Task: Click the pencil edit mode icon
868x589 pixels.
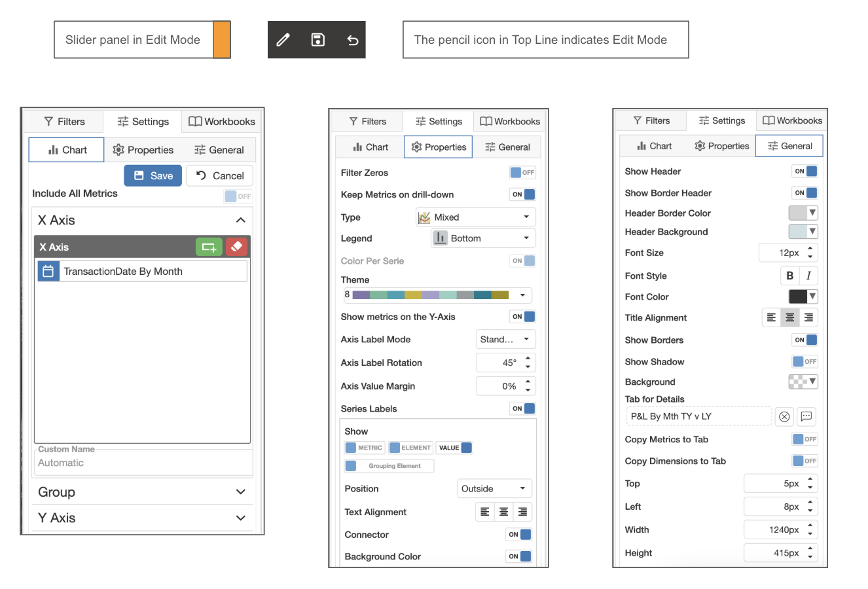Action: (x=283, y=40)
